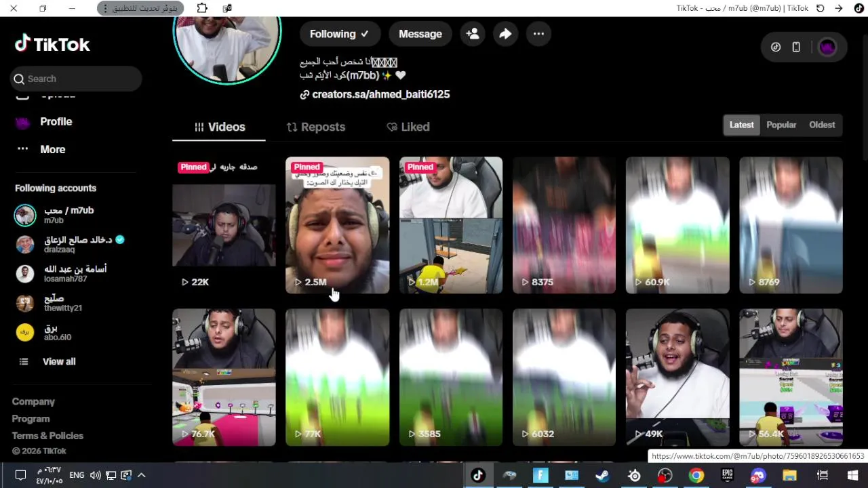Open the video with 49K views
Image resolution: width=868 pixels, height=488 pixels.
pyautogui.click(x=677, y=377)
